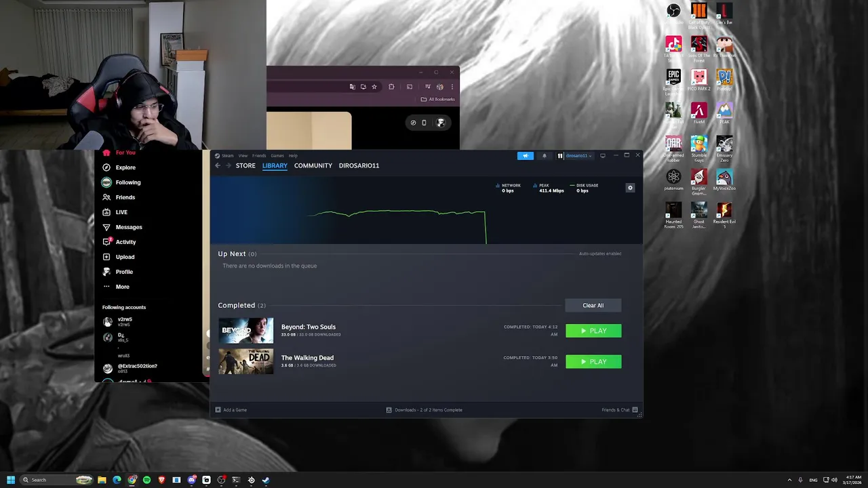Click Add a Game in Steam
This screenshot has height=488, width=868.
click(x=231, y=410)
